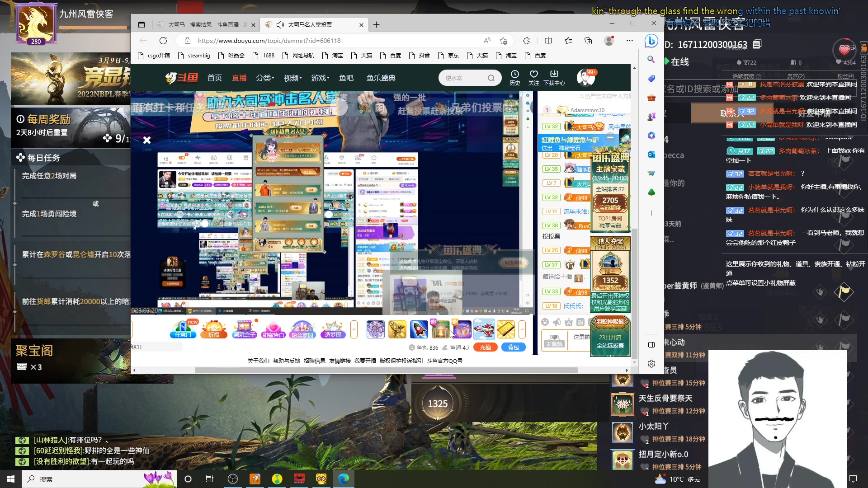
Task: Toggle the Edge sidebar panel visibility button
Action: pos(651,345)
